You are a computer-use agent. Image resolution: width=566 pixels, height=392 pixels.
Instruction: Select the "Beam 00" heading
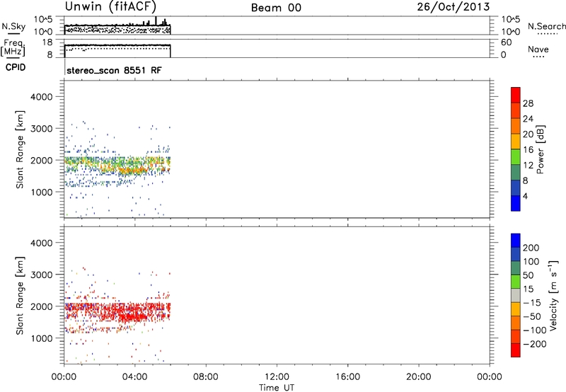tap(276, 8)
